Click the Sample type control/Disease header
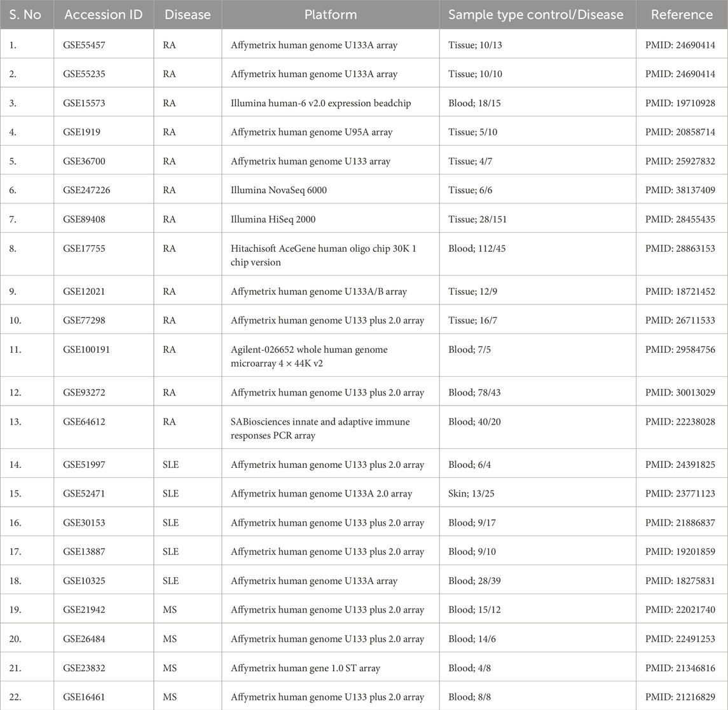Viewport: 728px width, 710px height. click(x=536, y=15)
